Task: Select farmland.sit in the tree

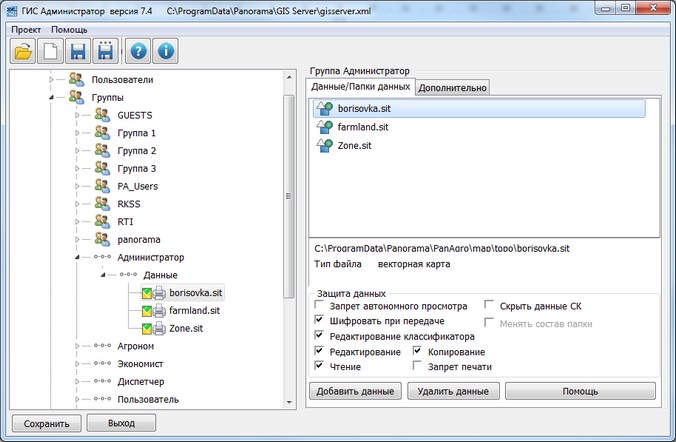Action: click(x=194, y=311)
